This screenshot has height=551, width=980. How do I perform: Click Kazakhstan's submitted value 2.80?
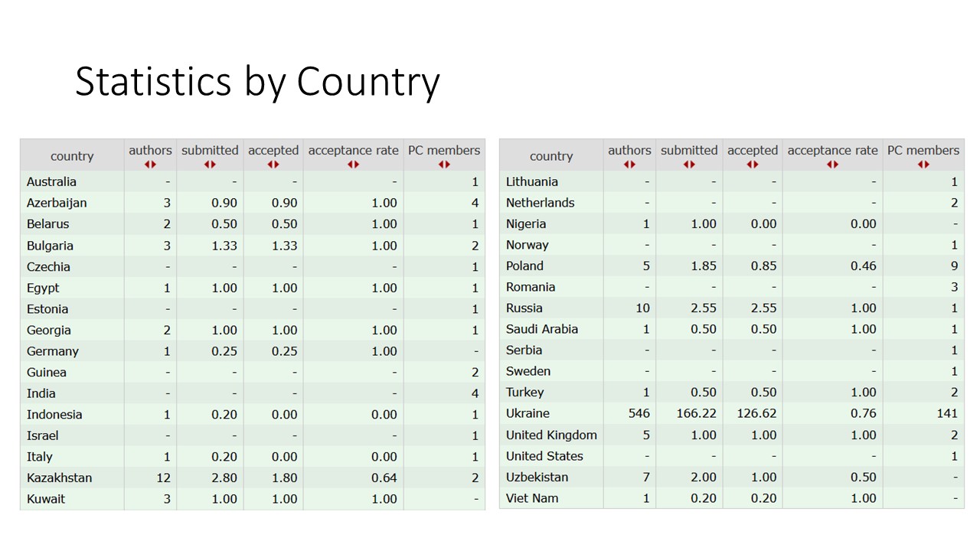[x=224, y=478]
